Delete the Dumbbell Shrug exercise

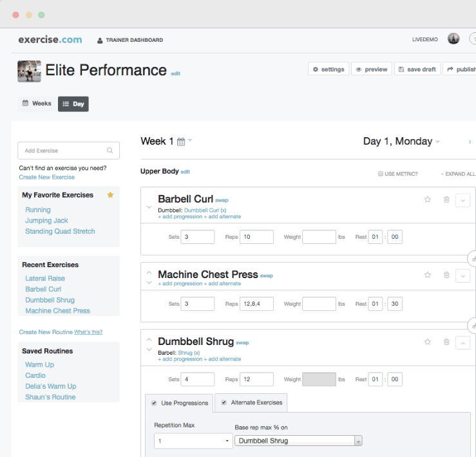(x=446, y=342)
